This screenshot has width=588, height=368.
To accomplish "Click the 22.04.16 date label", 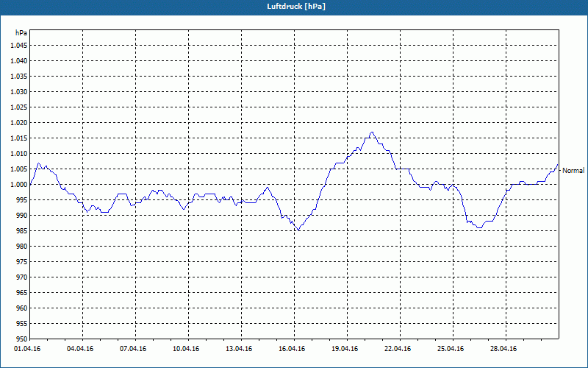I will 398,349.
